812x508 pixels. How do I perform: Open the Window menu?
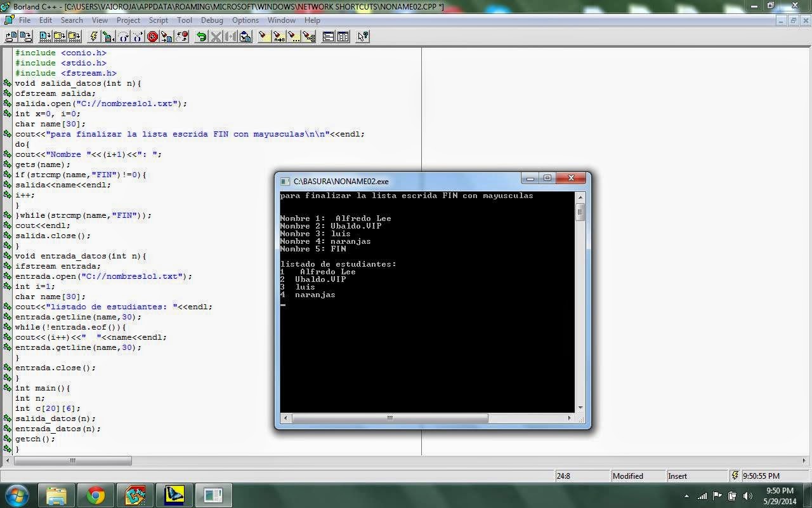point(281,20)
